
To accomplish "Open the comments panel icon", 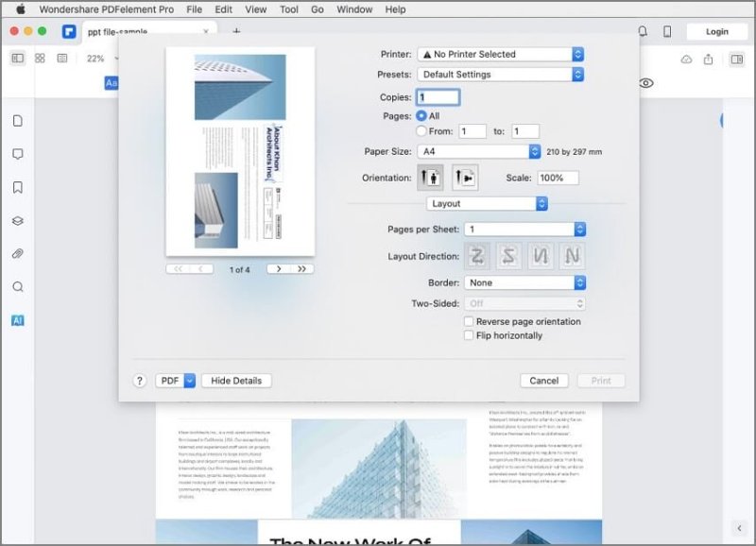I will [17, 154].
